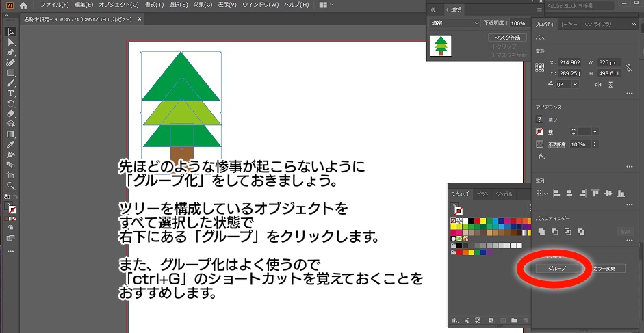Screen dimensions: 644x333
Task: Select the Eraser tool
Action: click(11, 114)
